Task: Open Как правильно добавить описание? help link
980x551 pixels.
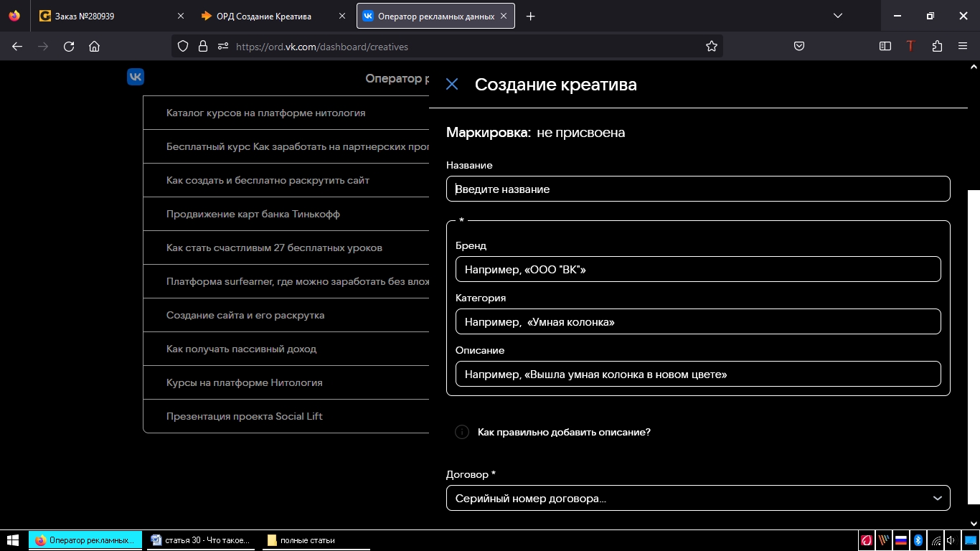Action: [564, 432]
